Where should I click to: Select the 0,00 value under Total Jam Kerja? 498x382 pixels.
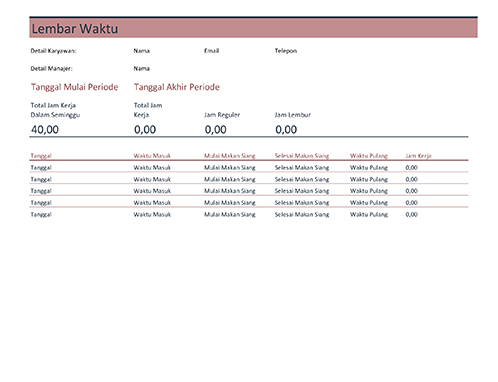click(145, 129)
